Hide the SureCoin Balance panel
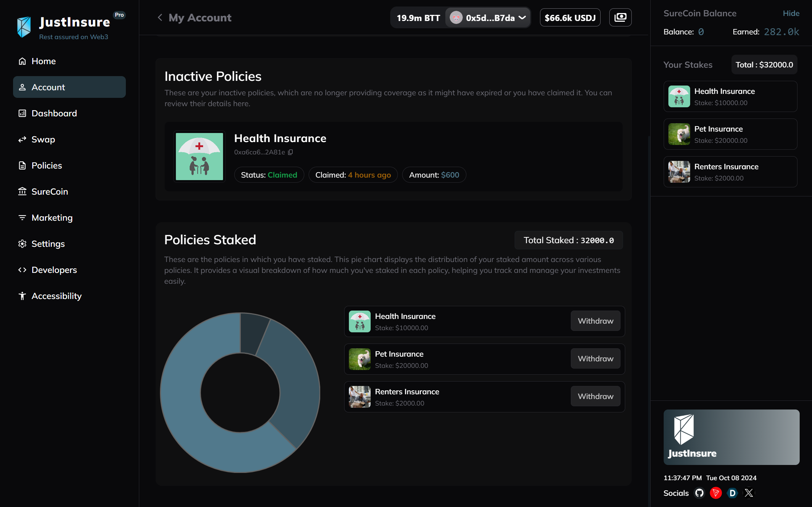 [791, 13]
